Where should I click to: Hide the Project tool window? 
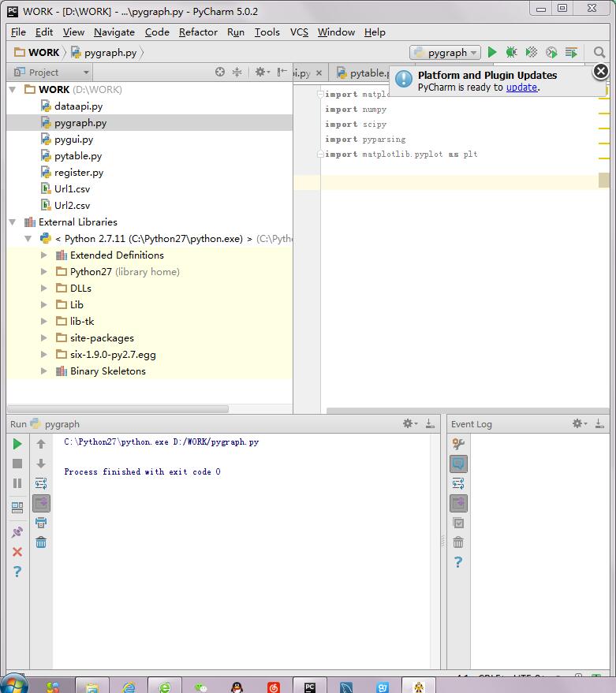(x=282, y=72)
